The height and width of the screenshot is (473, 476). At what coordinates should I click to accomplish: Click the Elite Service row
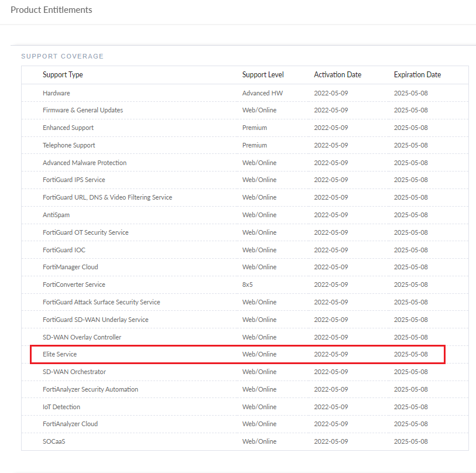60,354
